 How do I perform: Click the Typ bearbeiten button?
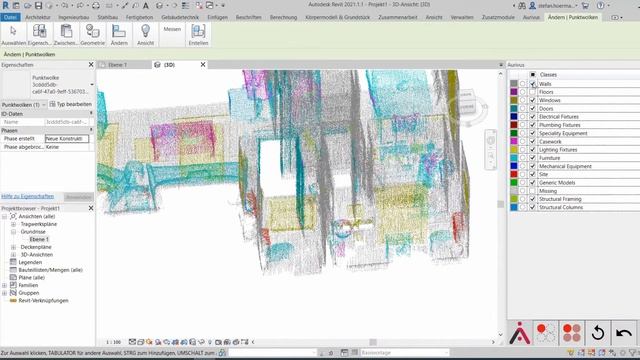pyautogui.click(x=71, y=104)
